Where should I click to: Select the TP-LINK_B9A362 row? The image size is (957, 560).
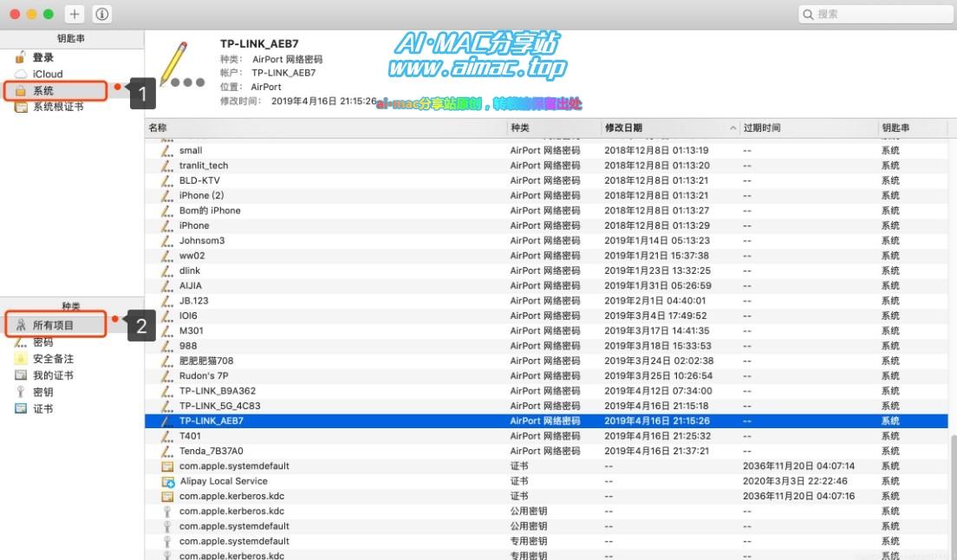point(546,390)
